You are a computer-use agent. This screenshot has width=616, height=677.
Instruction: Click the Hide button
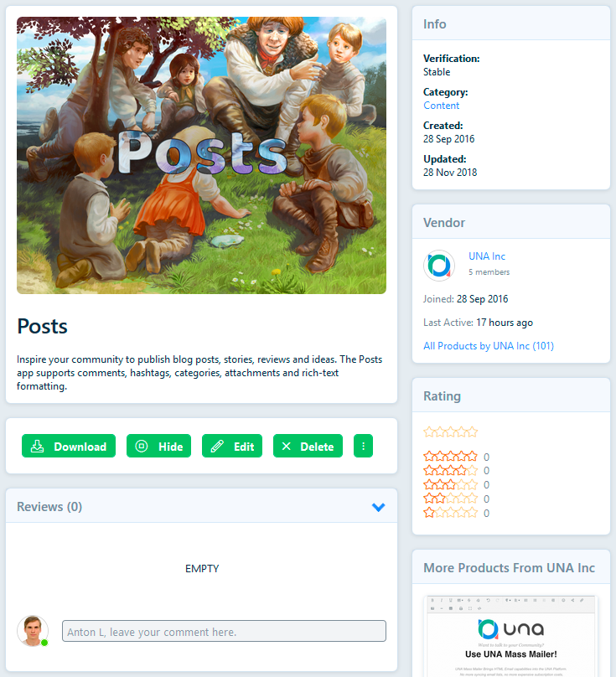point(158,446)
